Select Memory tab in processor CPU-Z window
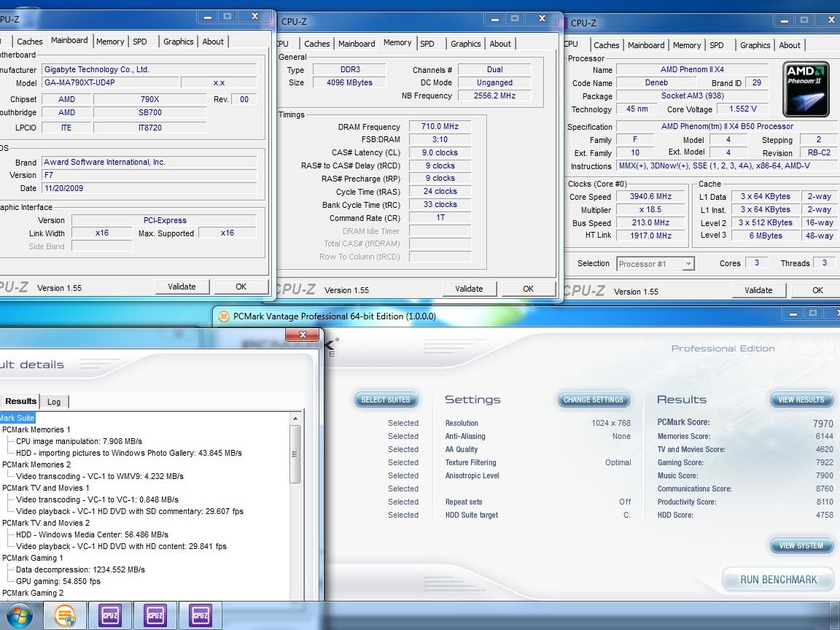Screen dimensions: 840x630 click(687, 45)
